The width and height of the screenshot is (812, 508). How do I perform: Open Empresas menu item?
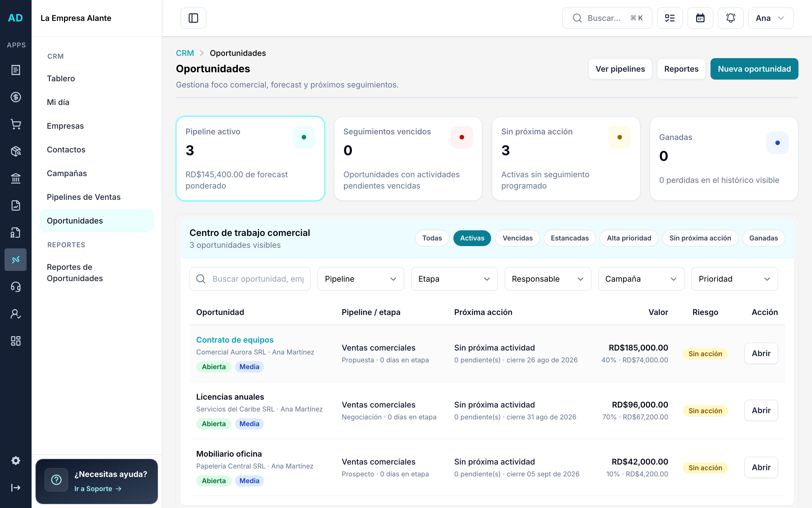(x=97, y=126)
